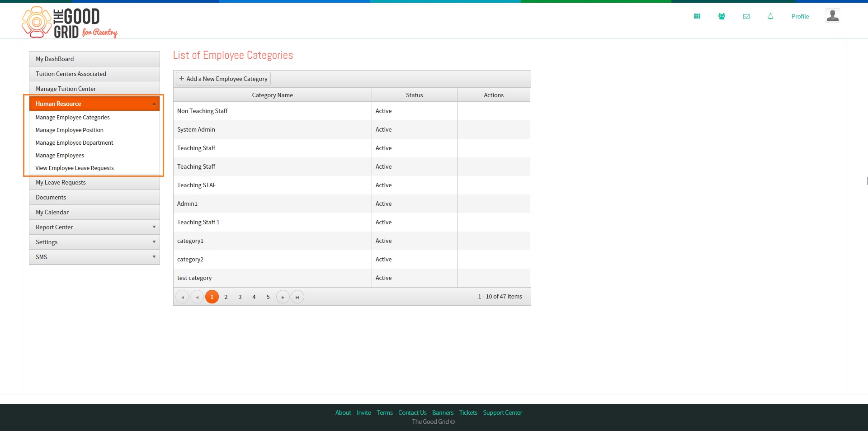Viewport: 868px width, 431px height.
Task: Open Banners footer link
Action: point(443,412)
